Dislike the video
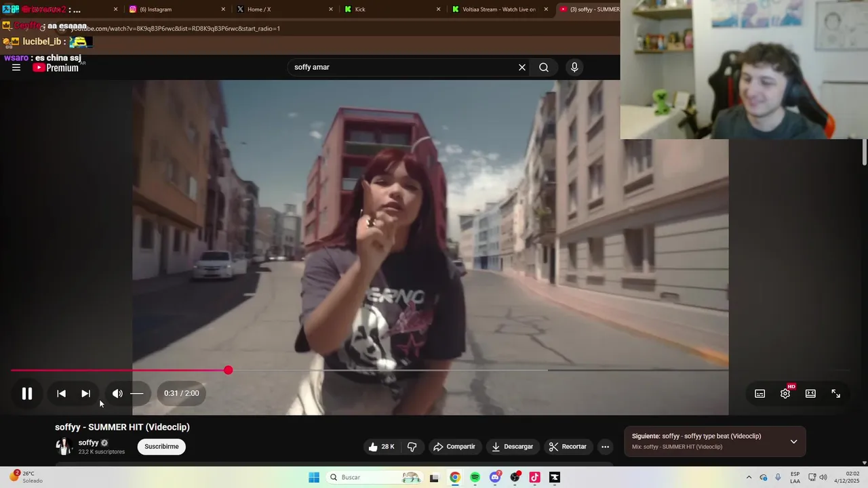 (412, 447)
